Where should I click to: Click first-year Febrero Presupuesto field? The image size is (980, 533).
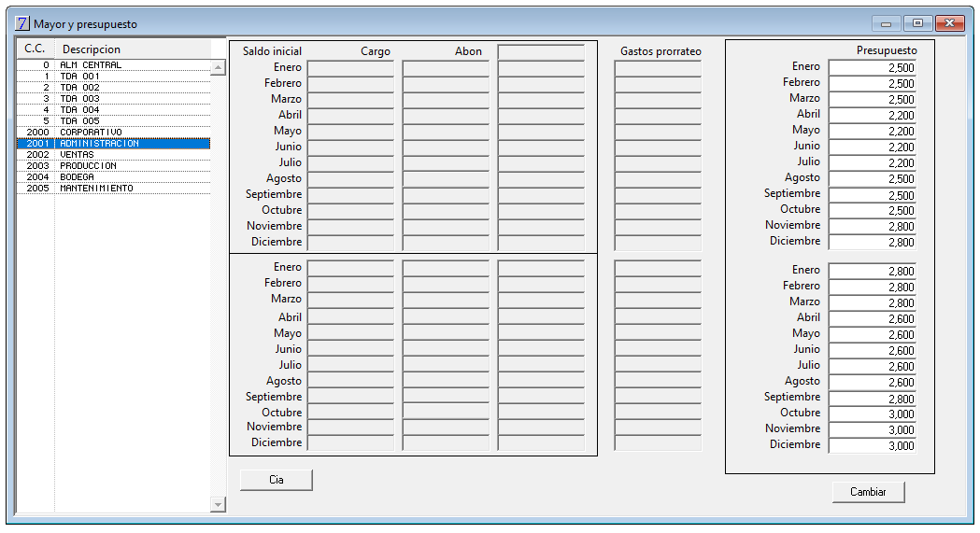coord(872,84)
